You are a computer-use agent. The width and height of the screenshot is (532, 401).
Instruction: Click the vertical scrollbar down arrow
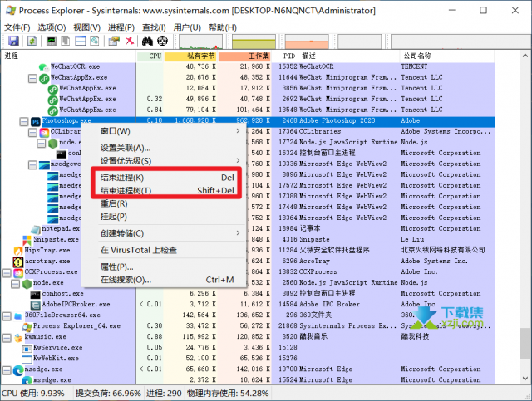525,379
